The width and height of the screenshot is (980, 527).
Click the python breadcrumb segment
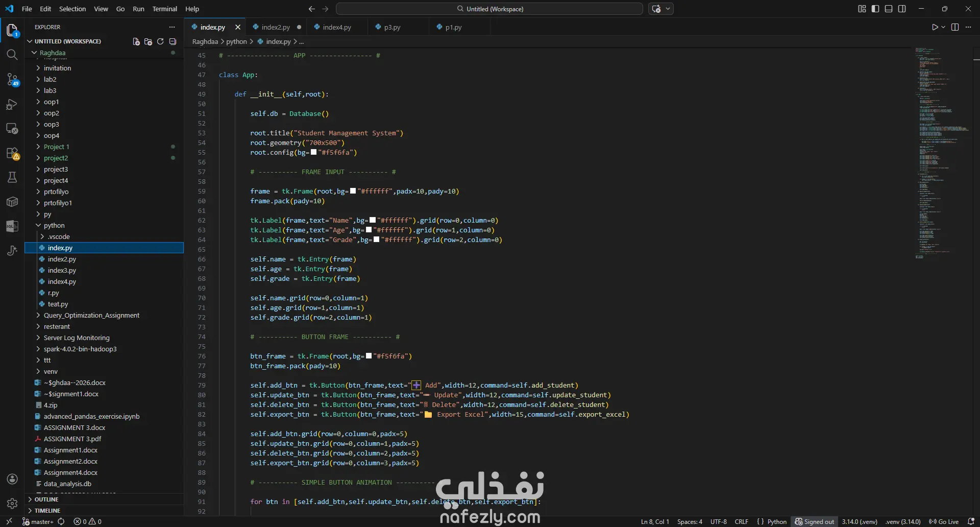click(x=236, y=41)
